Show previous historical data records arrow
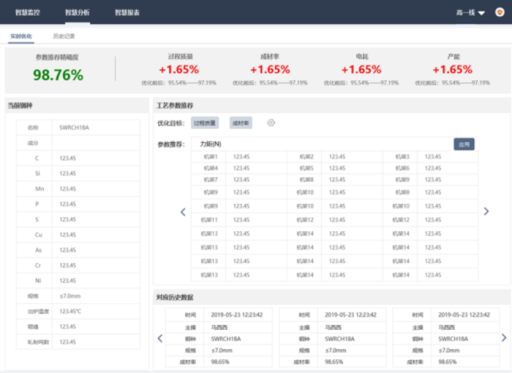Screen dimensions: 512x373 pos(160,338)
